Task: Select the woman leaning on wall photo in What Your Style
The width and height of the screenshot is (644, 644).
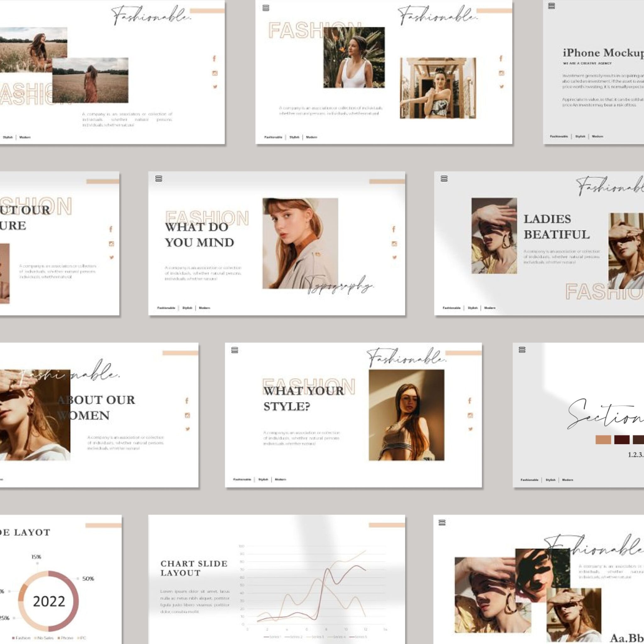Action: [x=406, y=415]
